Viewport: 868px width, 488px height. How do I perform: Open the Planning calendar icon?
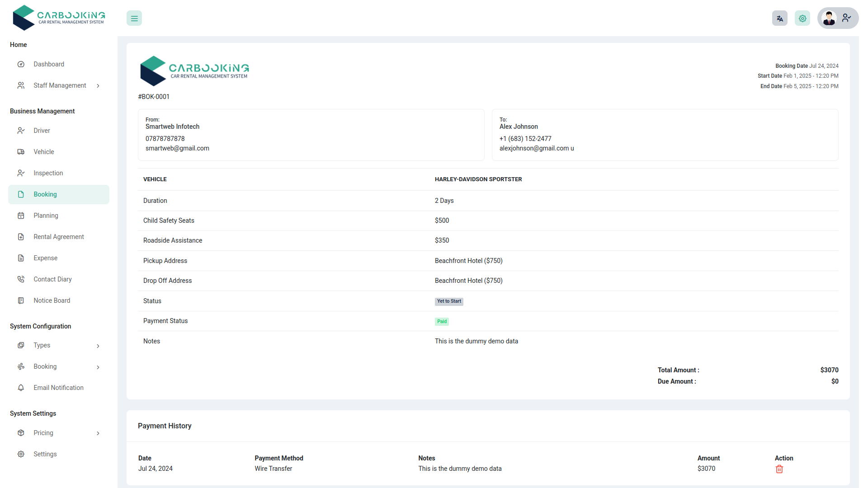point(21,216)
